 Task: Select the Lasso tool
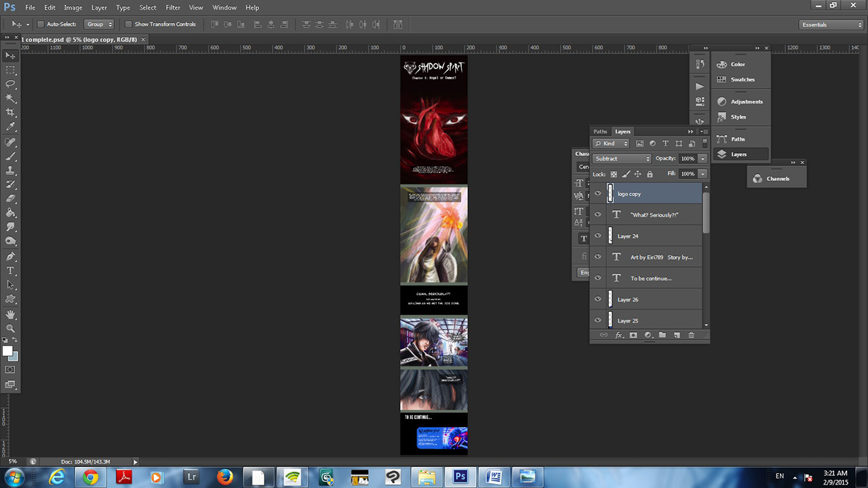[x=10, y=84]
